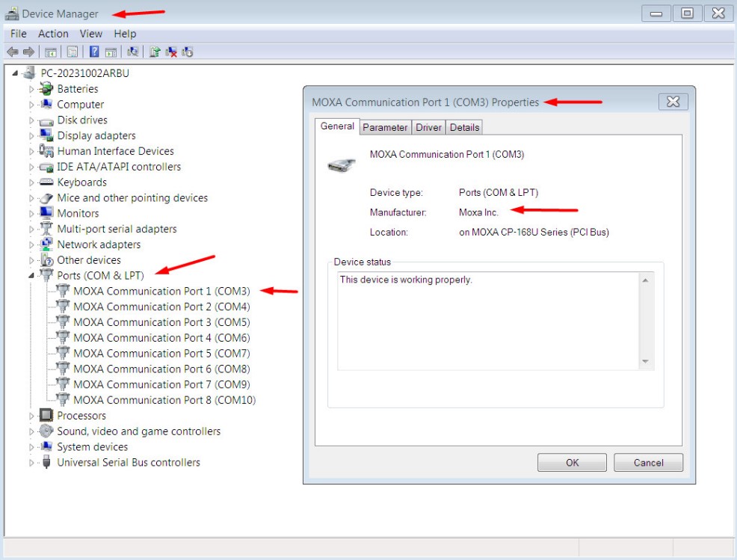Click the Network adapters category icon
The image size is (737, 560).
[x=46, y=244]
